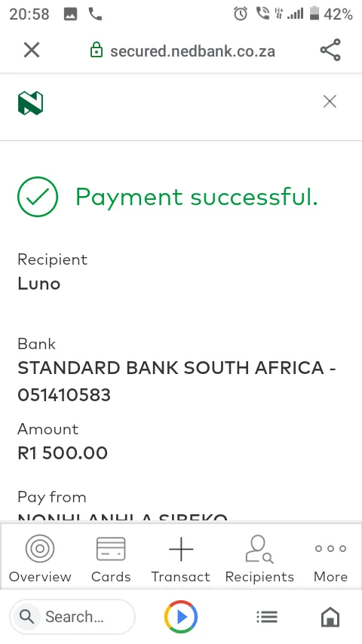This screenshot has width=362, height=644.
Task: Tap the secure padlock icon
Action: (x=96, y=51)
